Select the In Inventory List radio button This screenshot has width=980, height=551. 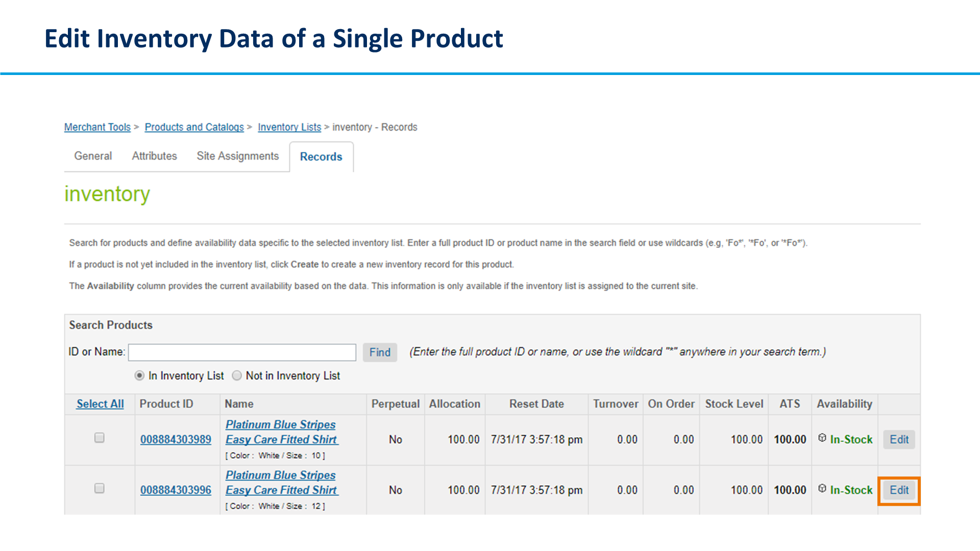click(x=139, y=375)
